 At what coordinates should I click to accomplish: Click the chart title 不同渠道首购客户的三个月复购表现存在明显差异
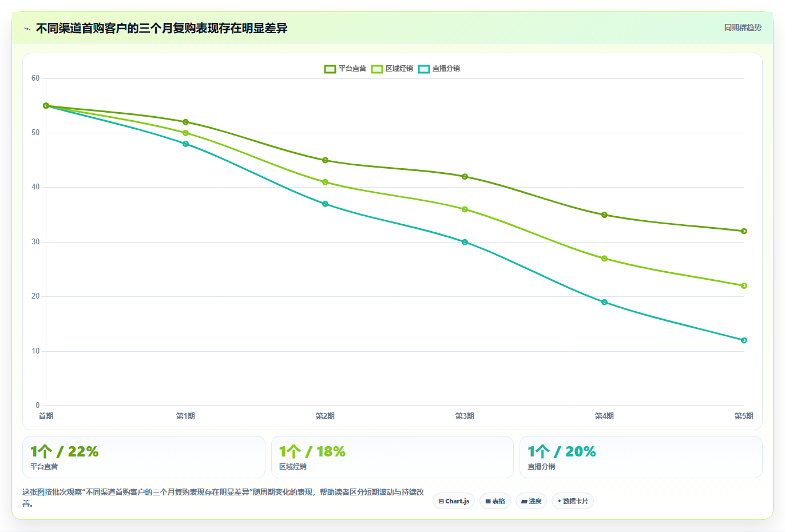[162, 28]
